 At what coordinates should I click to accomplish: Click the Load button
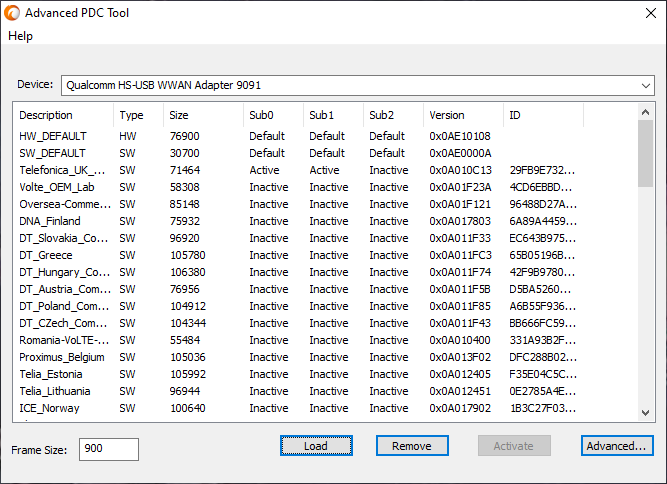[316, 446]
